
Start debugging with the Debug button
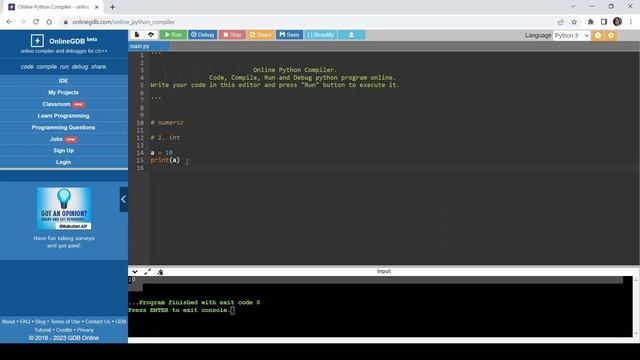(202, 35)
